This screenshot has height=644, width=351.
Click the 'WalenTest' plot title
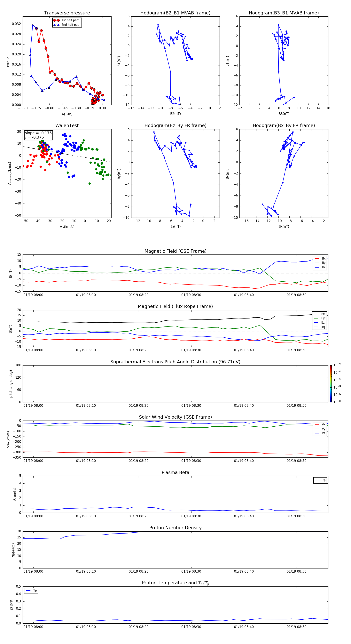tap(67, 125)
